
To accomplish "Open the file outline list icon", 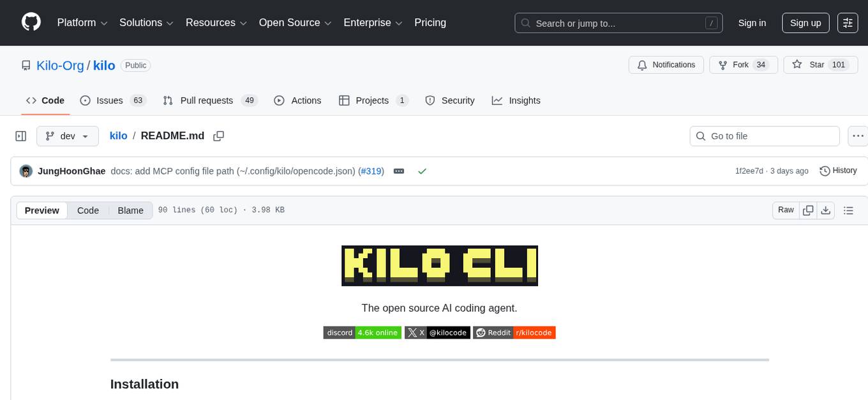I will pos(849,210).
